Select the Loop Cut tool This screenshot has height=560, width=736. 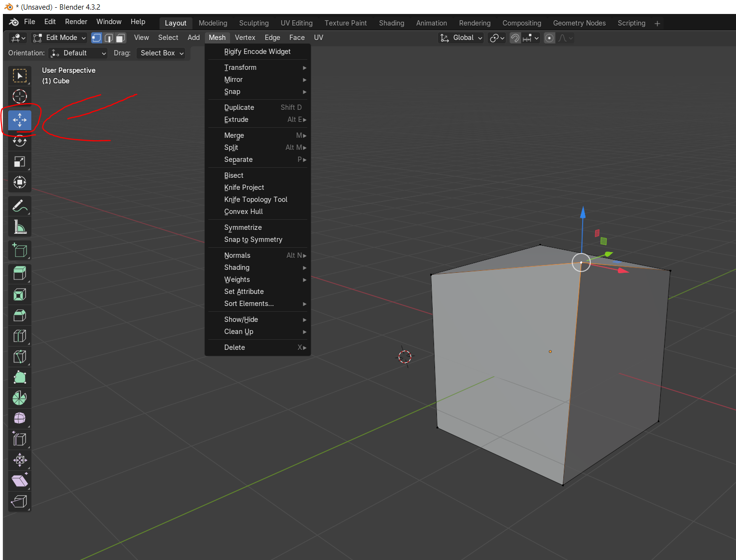coord(19,336)
